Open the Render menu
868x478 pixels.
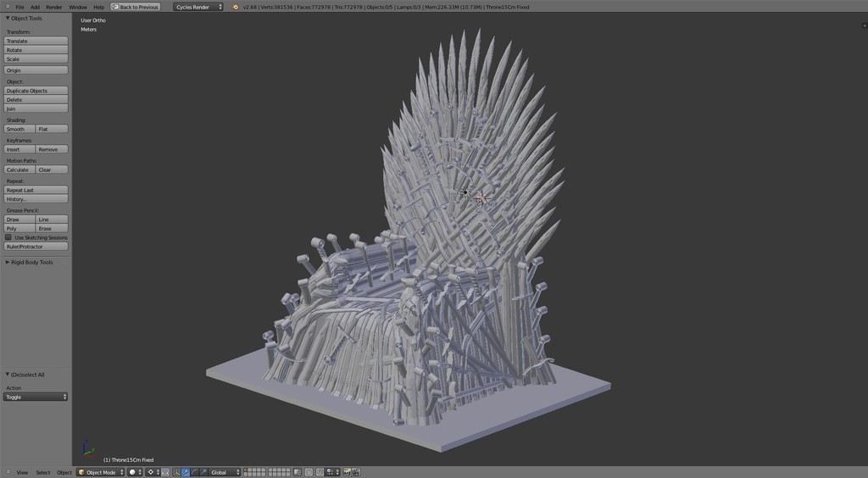click(x=53, y=7)
